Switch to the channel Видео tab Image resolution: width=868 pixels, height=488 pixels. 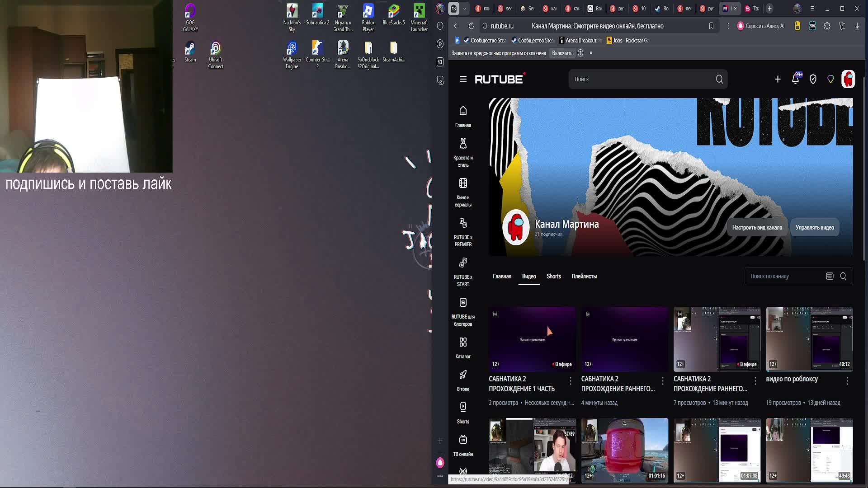pos(529,277)
